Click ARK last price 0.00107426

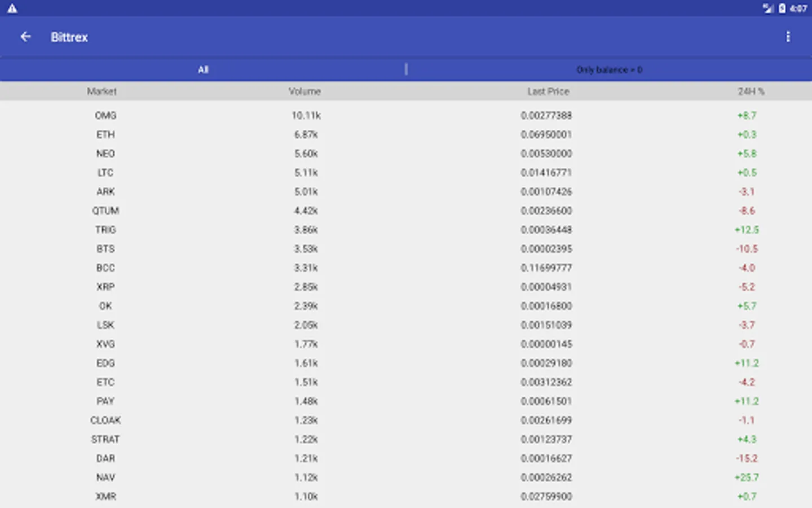click(x=546, y=191)
